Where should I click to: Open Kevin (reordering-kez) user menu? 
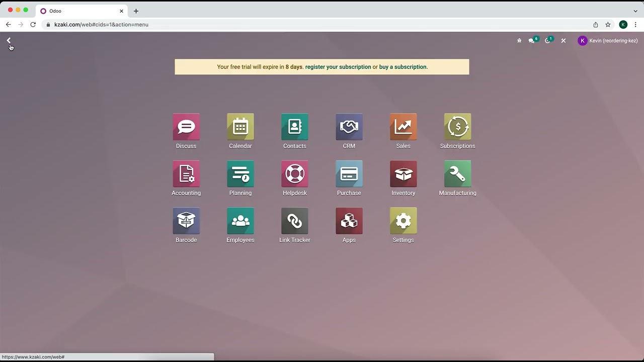(x=608, y=41)
